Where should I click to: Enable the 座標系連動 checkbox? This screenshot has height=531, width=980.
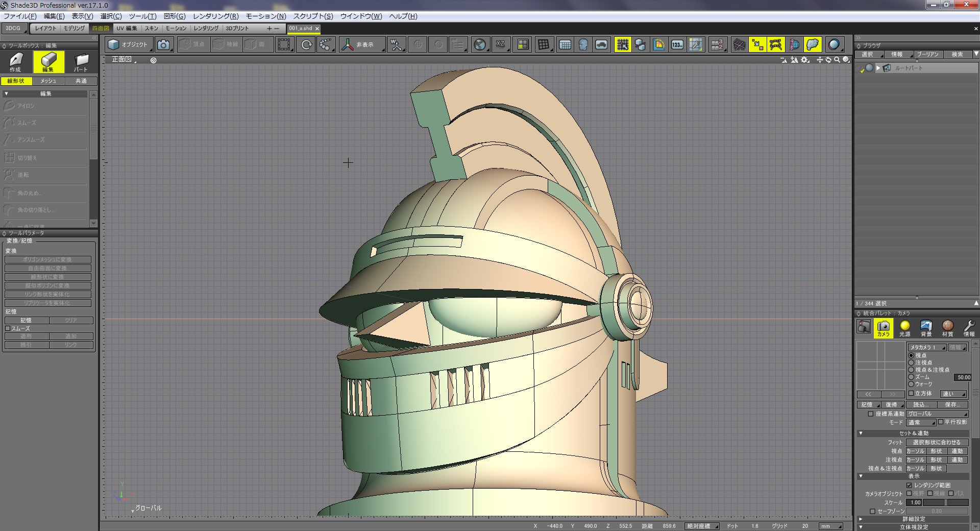click(x=871, y=414)
